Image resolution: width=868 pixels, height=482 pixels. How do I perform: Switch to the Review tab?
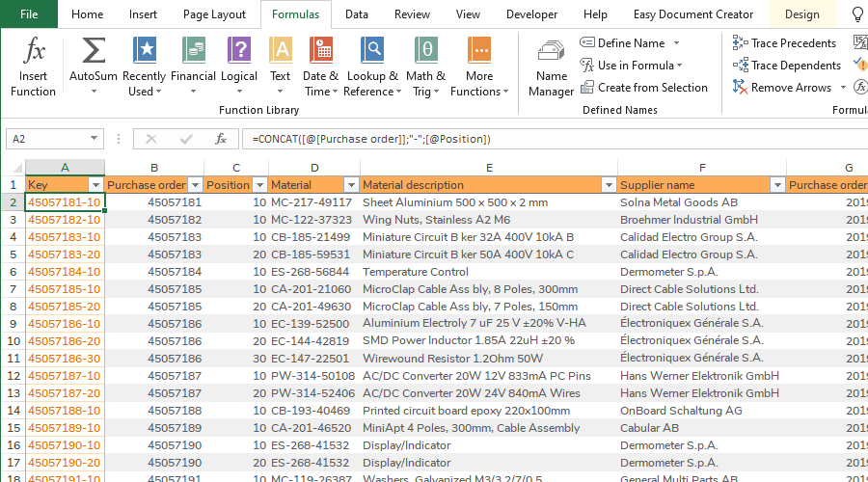[x=412, y=14]
